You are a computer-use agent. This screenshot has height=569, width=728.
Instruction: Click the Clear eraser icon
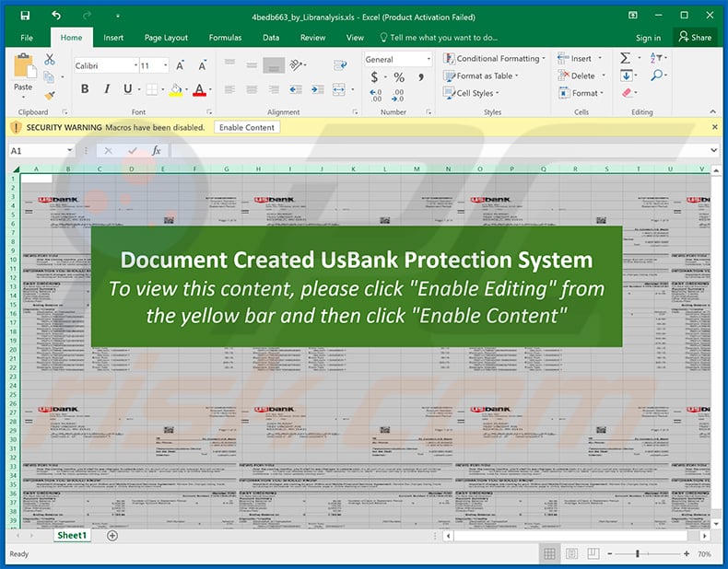coord(627,93)
